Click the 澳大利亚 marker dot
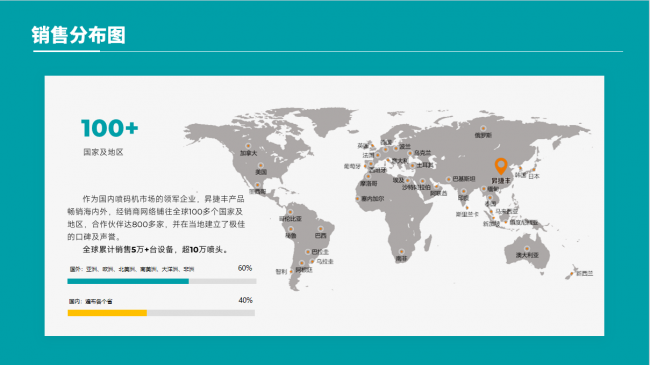 tap(527, 249)
